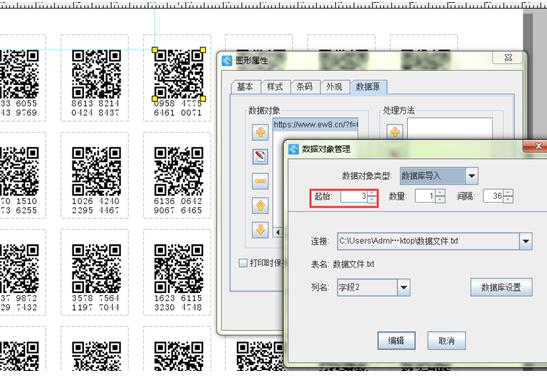Move data object up with arrow icon
The height and width of the screenshot is (377, 547).
point(260,205)
